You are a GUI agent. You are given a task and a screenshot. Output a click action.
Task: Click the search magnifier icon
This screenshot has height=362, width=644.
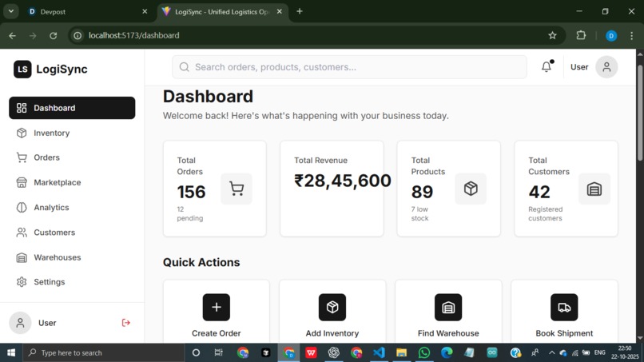(184, 67)
